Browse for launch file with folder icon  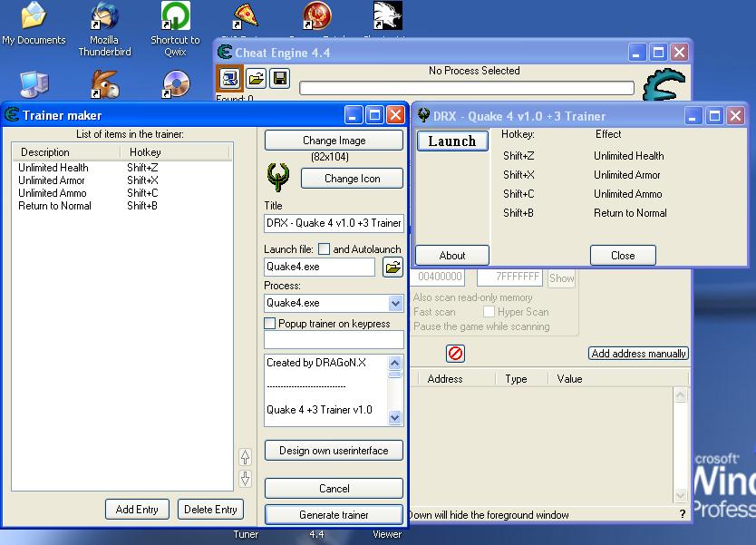pos(393,267)
